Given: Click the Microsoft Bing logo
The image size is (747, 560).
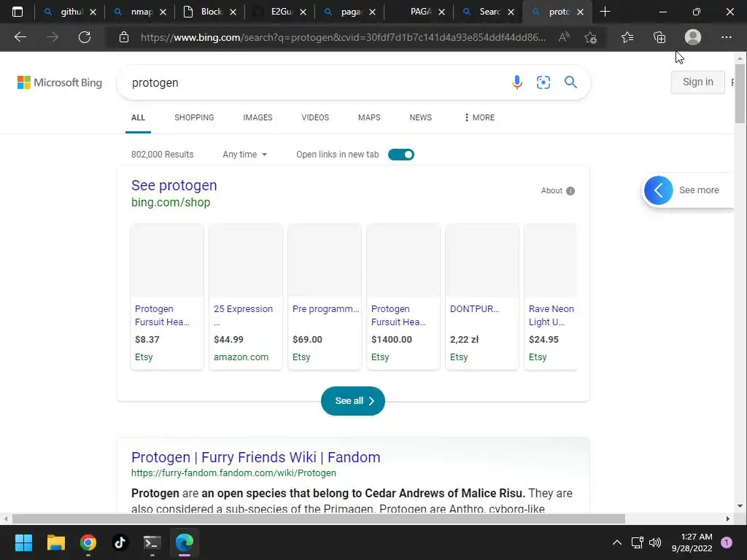Looking at the screenshot, I should (x=60, y=82).
